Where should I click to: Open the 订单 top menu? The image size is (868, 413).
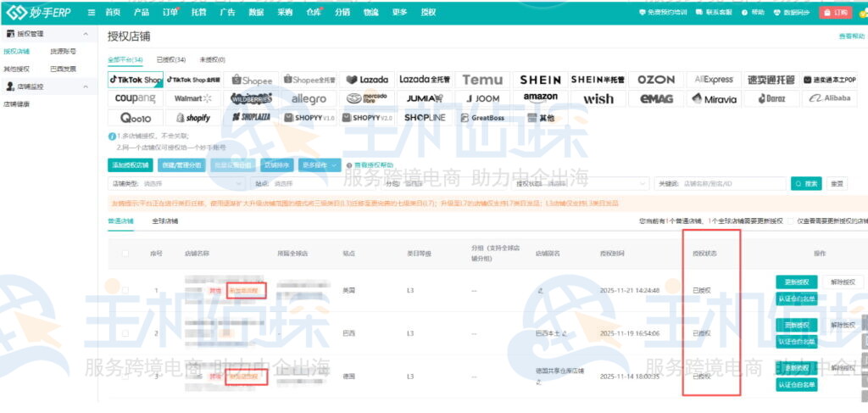click(170, 12)
